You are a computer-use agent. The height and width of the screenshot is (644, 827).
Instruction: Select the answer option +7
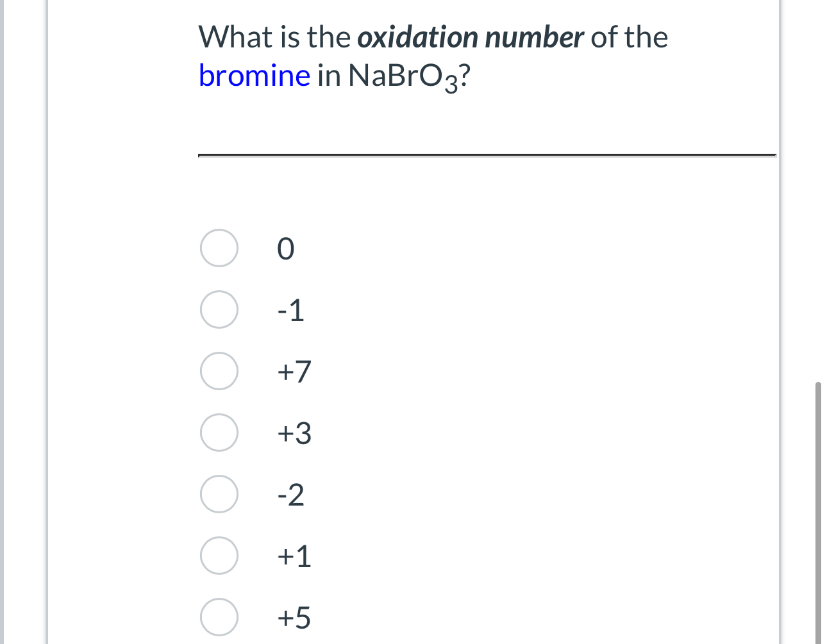[x=218, y=372]
